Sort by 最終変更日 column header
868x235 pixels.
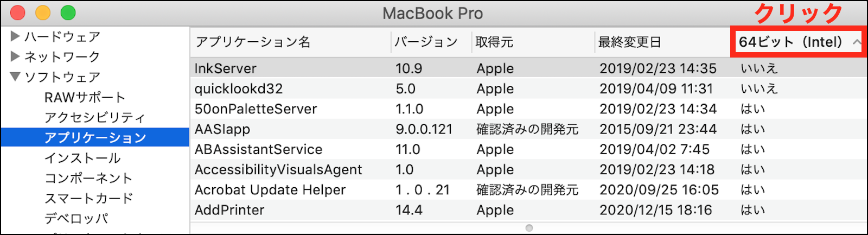629,42
